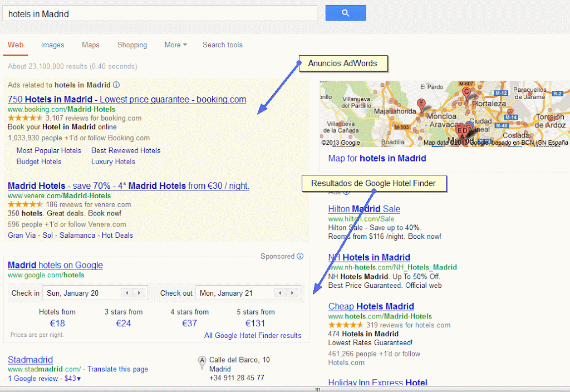This screenshot has height=392, width=570.
Task: Expand the More dropdown menu
Action: (175, 45)
